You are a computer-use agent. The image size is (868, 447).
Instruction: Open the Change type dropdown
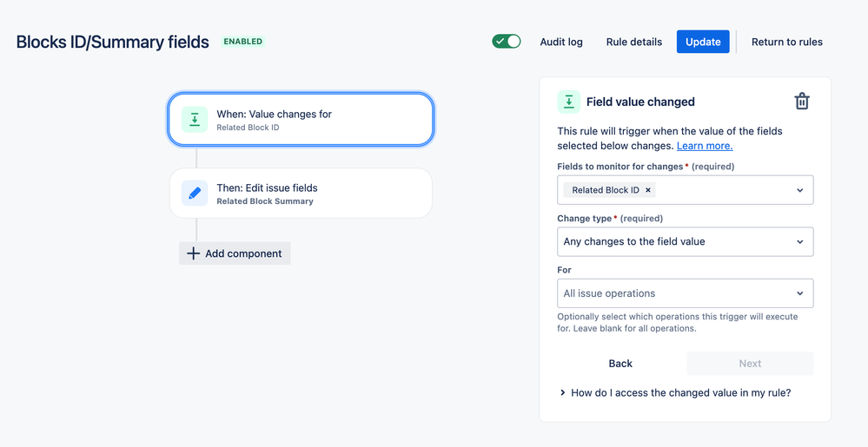686,242
